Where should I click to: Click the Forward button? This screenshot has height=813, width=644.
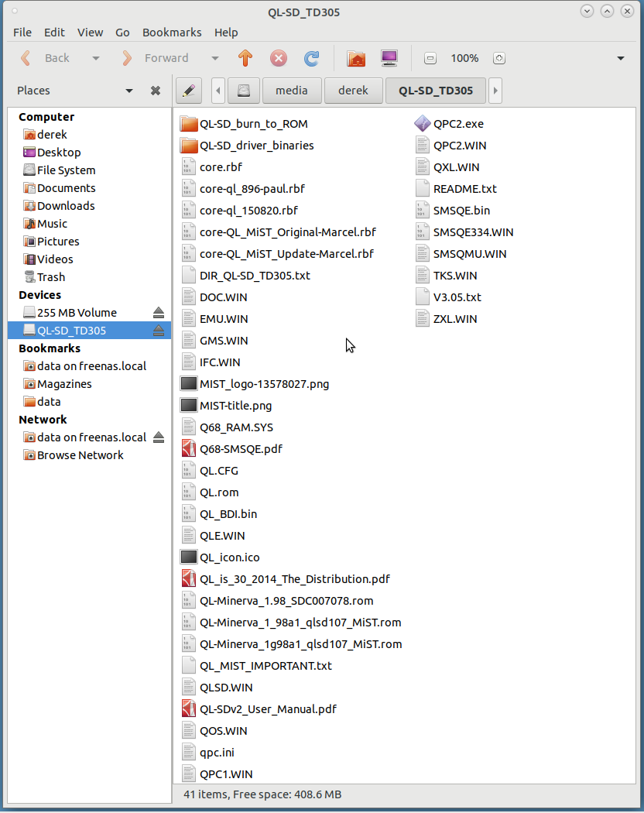pos(156,58)
